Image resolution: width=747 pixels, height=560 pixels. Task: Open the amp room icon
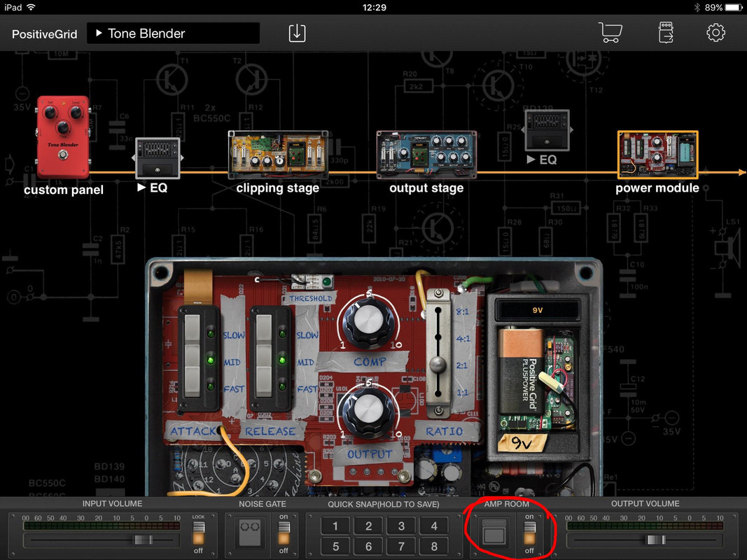click(x=494, y=533)
